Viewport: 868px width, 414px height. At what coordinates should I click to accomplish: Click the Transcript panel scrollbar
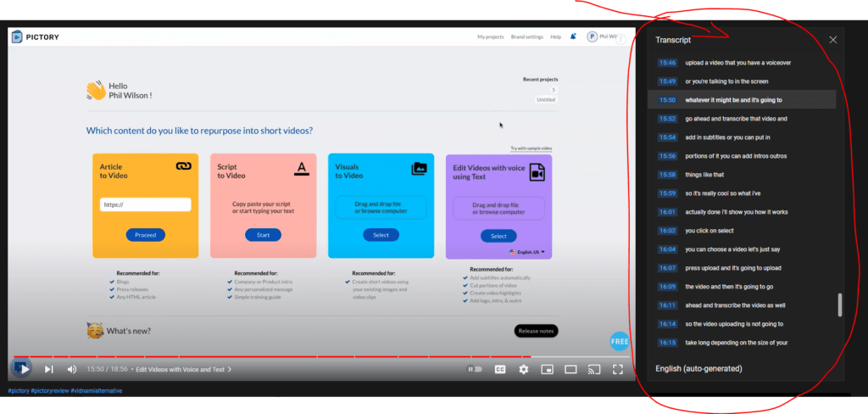pos(840,305)
